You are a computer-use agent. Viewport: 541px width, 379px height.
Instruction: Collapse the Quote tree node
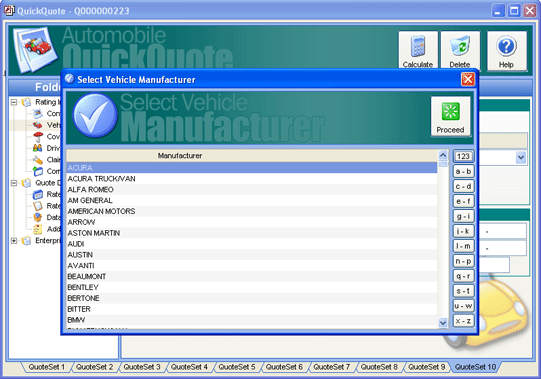pyautogui.click(x=14, y=183)
